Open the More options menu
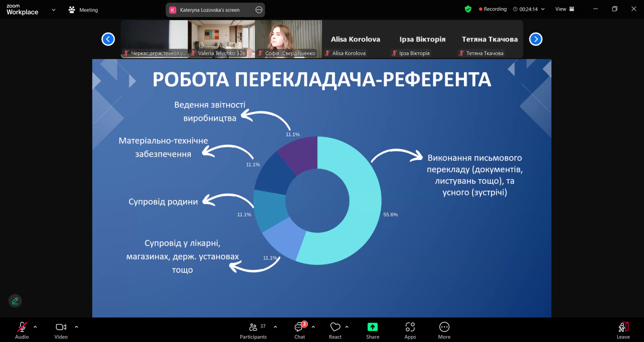The height and width of the screenshot is (342, 644). coord(444,330)
